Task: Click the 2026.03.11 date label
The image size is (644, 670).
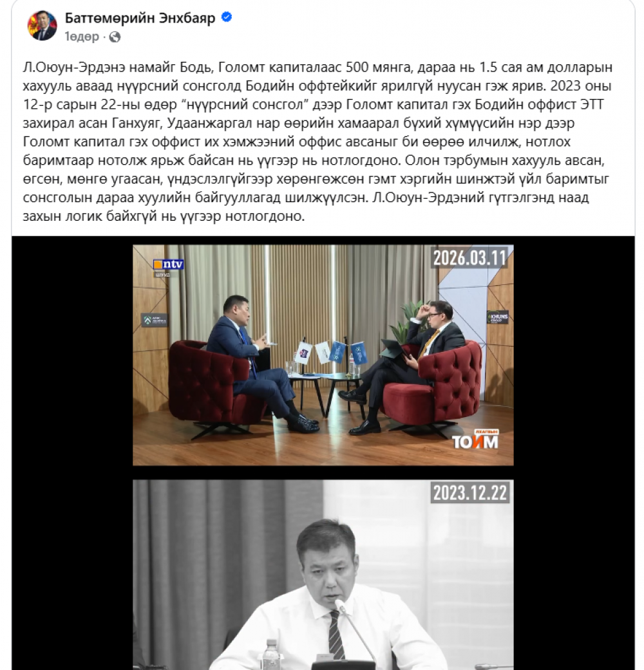Action: coord(469,257)
